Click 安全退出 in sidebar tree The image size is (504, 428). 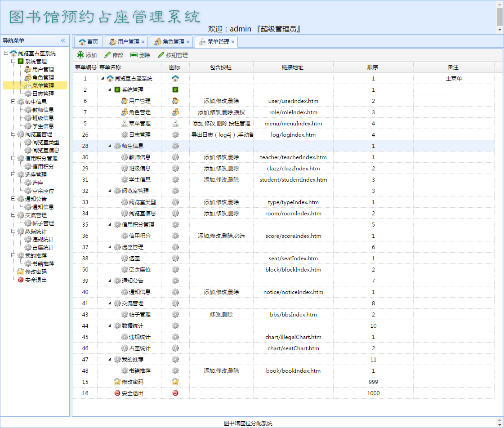tap(36, 280)
